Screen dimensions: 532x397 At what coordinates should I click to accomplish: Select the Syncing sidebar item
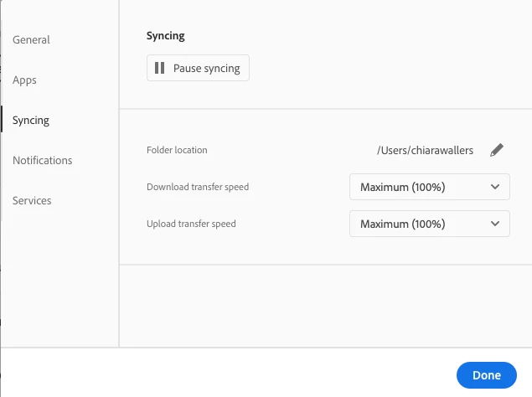pyautogui.click(x=31, y=121)
